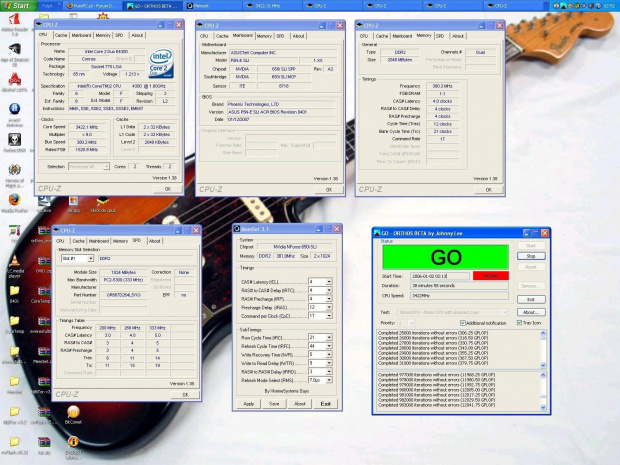620x465 pixels.
Task: Click Save button in MemSet
Action: 274,404
